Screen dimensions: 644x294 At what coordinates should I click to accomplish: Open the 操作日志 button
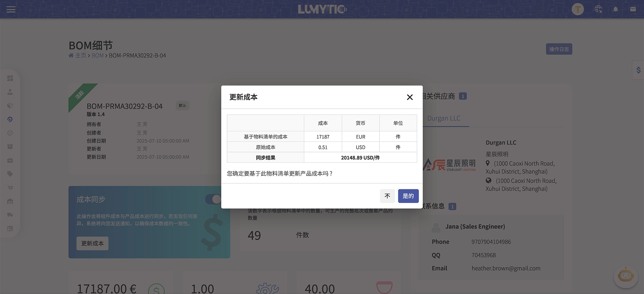559,49
